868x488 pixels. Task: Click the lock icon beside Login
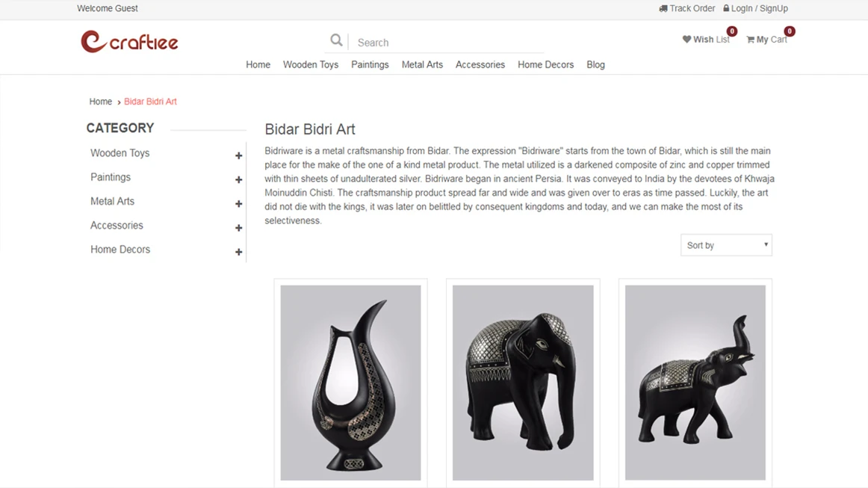(x=726, y=9)
